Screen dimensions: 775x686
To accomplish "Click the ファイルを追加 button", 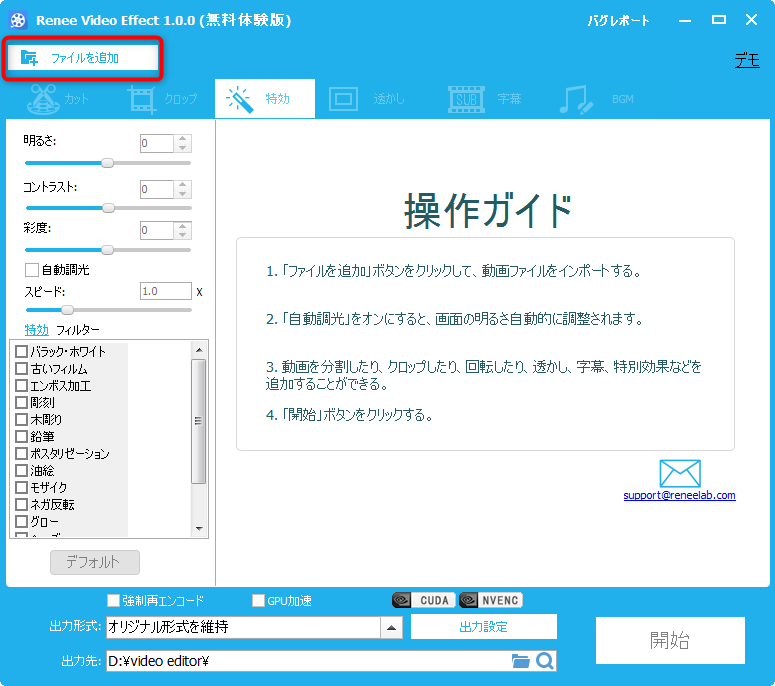I will [x=83, y=58].
